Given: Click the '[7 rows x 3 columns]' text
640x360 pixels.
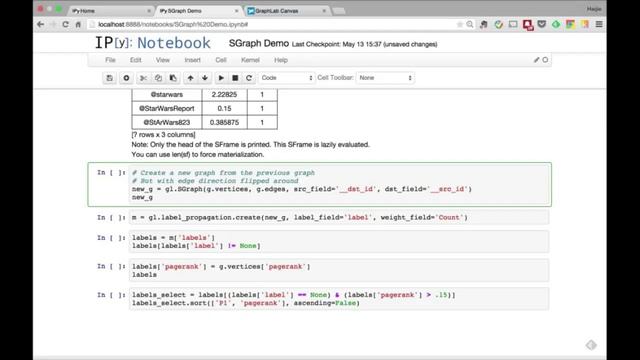Looking at the screenshot, I should pos(163,134).
